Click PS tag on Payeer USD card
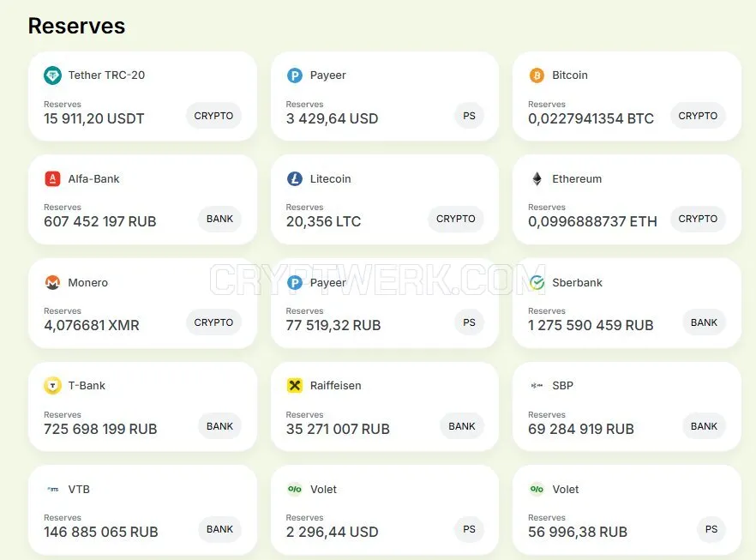This screenshot has width=756, height=560. (x=469, y=116)
